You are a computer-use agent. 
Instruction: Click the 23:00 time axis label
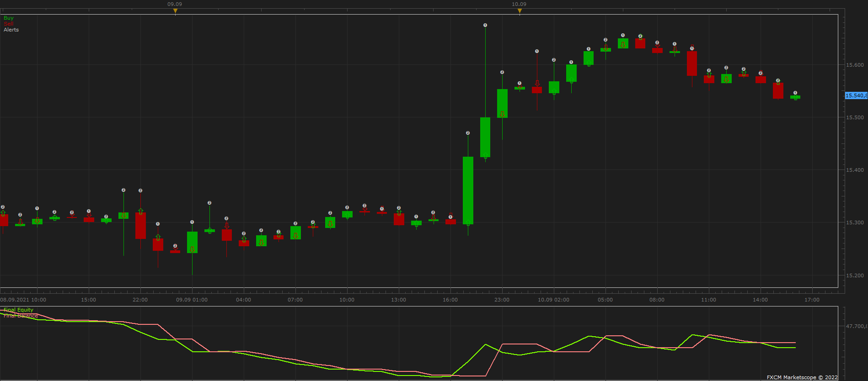(x=502, y=300)
